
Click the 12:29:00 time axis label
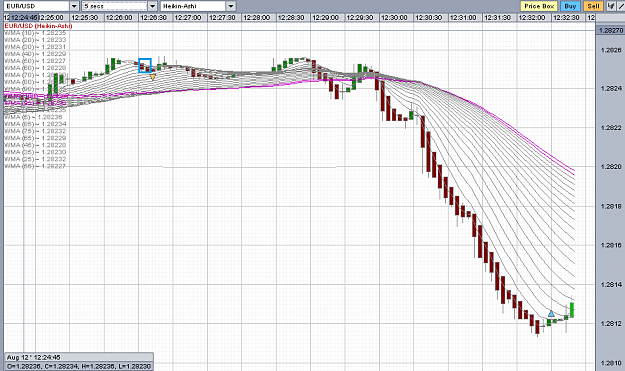325,18
